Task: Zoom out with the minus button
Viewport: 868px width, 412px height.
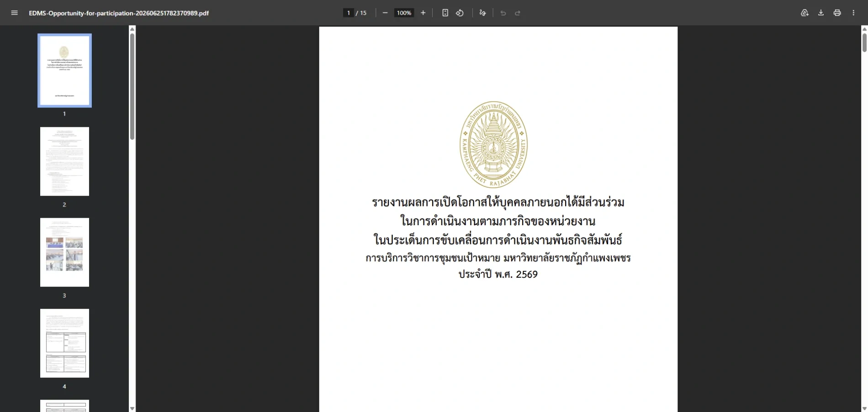Action: tap(385, 13)
